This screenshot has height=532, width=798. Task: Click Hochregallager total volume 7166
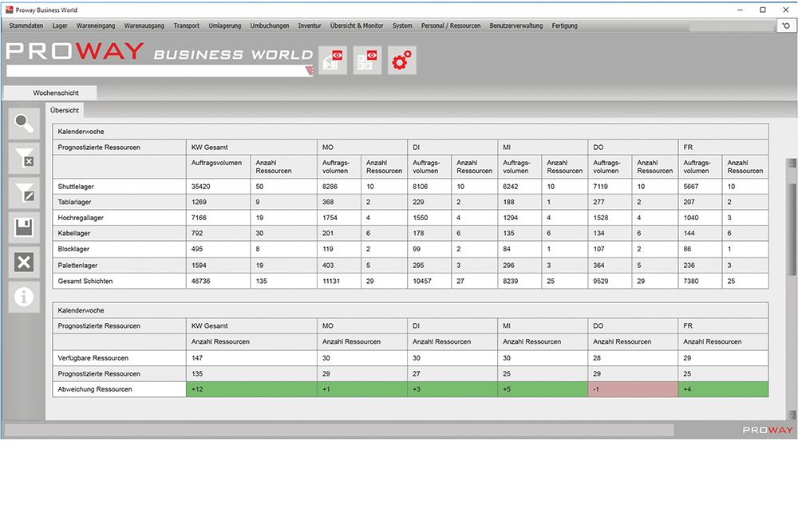[x=199, y=218]
